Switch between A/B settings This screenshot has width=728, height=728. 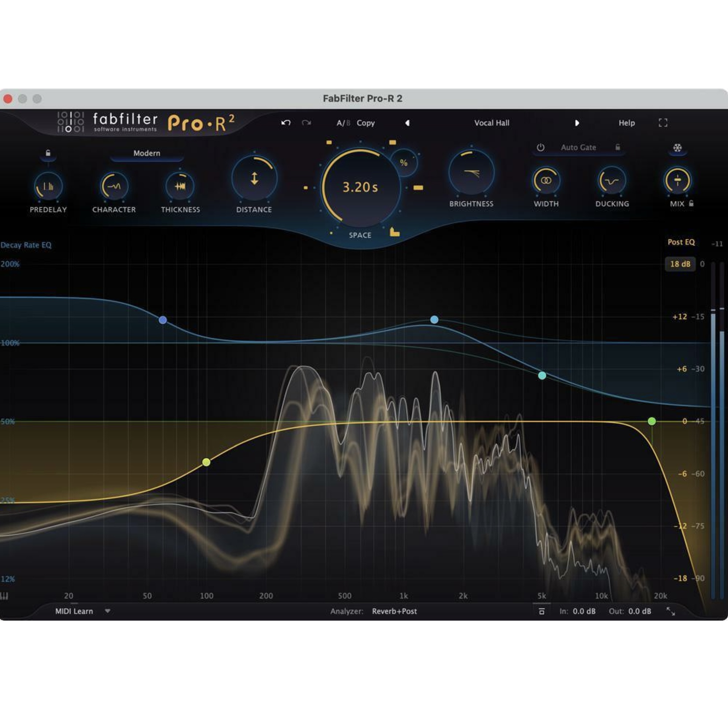coord(343,123)
